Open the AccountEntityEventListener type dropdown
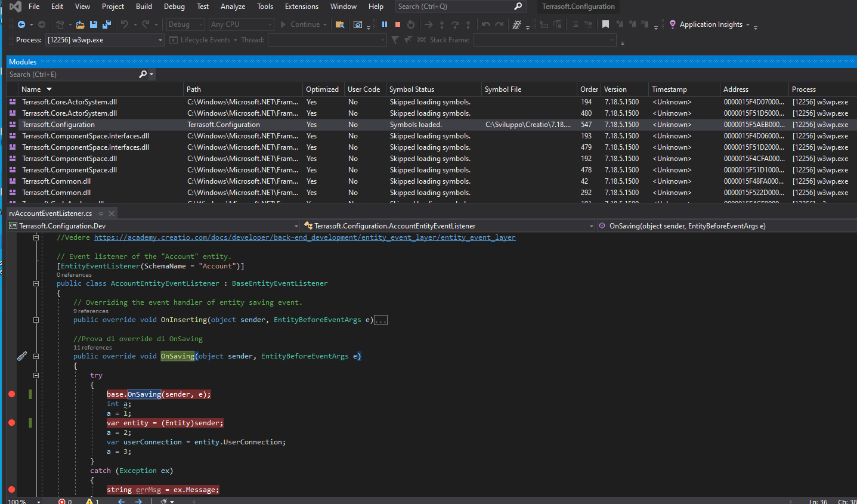857x504 pixels. [x=448, y=226]
